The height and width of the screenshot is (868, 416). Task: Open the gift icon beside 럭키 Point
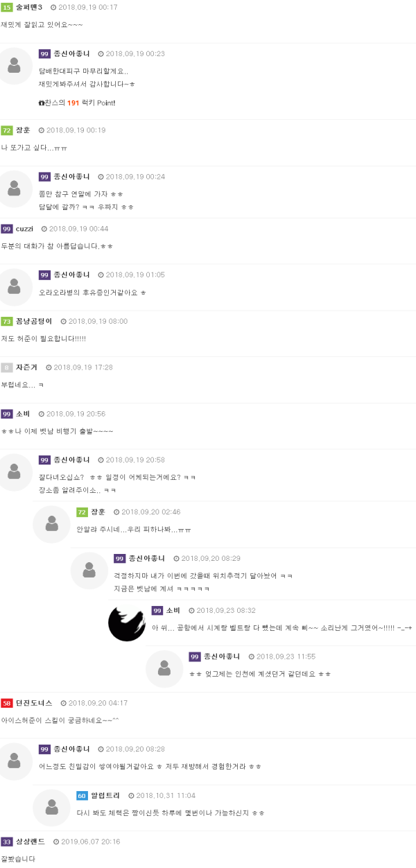tap(42, 103)
